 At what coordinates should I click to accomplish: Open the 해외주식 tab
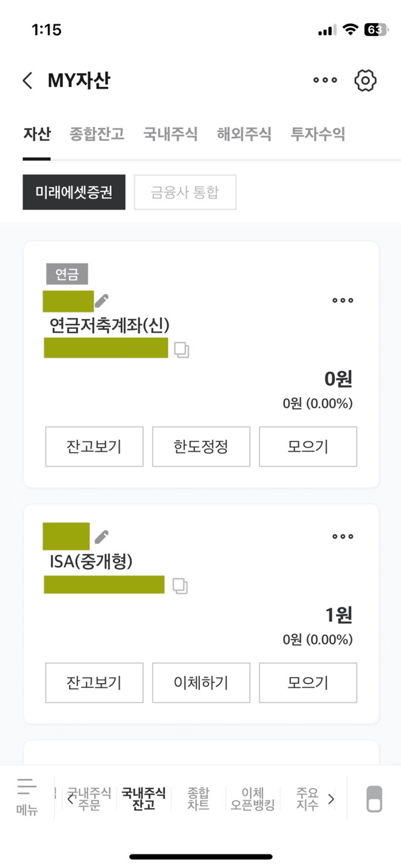[244, 134]
